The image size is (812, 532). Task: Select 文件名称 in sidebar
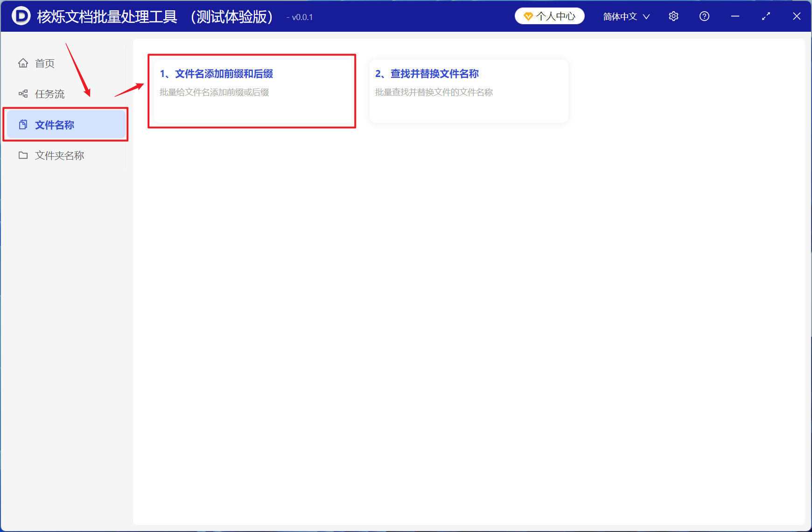tap(65, 125)
